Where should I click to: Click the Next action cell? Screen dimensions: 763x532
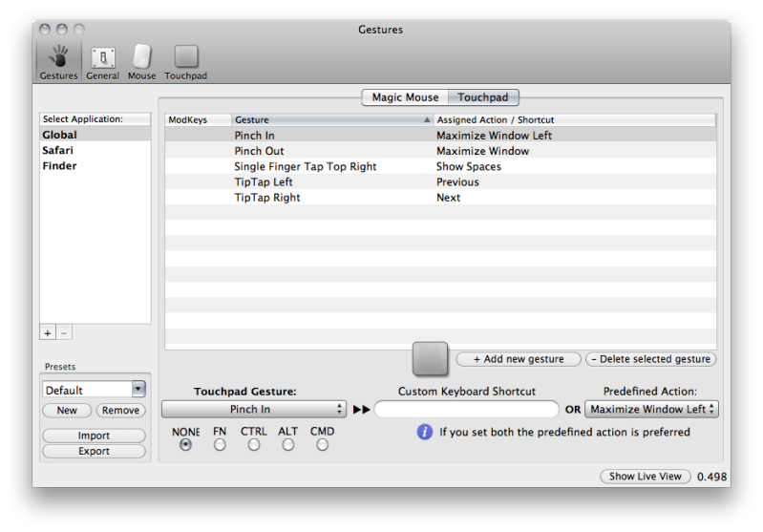click(x=448, y=198)
